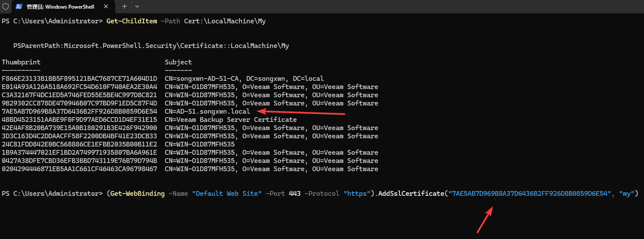Click the PowerShell icon on the tab
Viewport: 644px width, 239px height.
coord(19,6)
